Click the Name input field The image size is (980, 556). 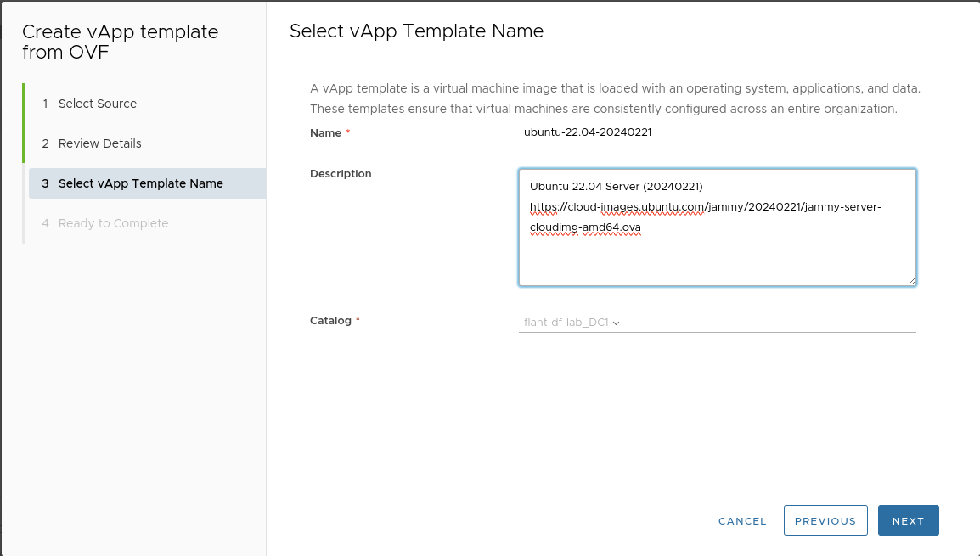tap(718, 133)
